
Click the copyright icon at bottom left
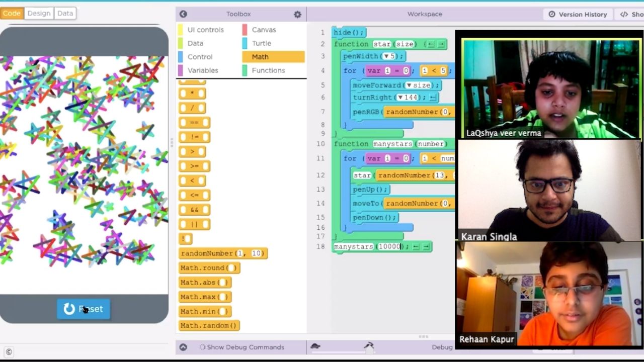point(8,352)
